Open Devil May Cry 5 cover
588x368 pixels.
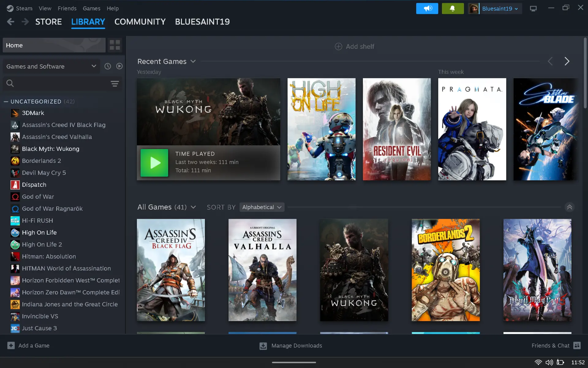[x=537, y=270]
